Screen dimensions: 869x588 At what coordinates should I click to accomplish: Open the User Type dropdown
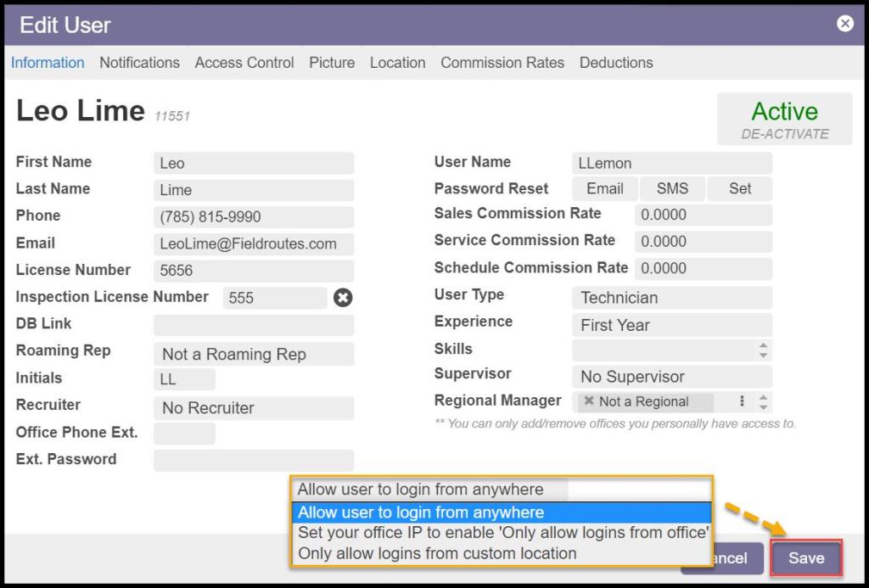pyautogui.click(x=671, y=298)
